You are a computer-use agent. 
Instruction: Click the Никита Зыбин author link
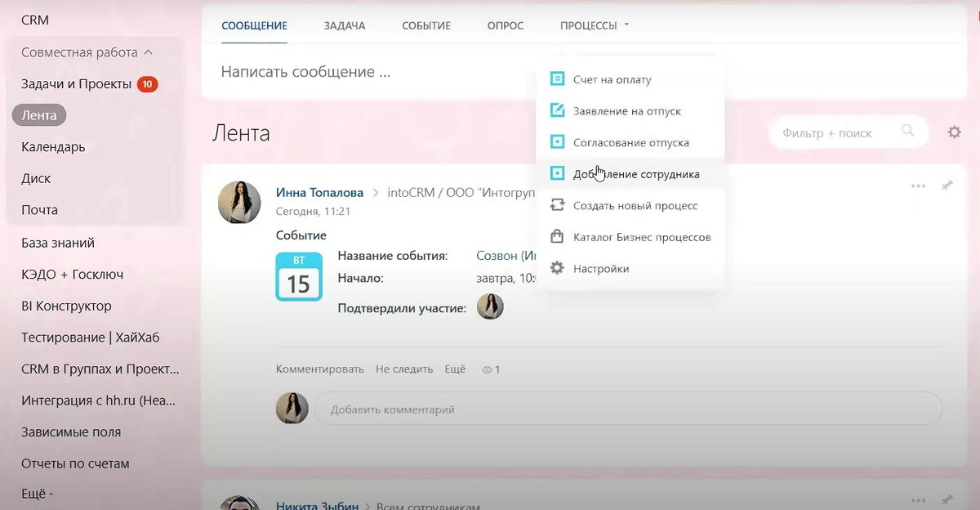point(317,506)
